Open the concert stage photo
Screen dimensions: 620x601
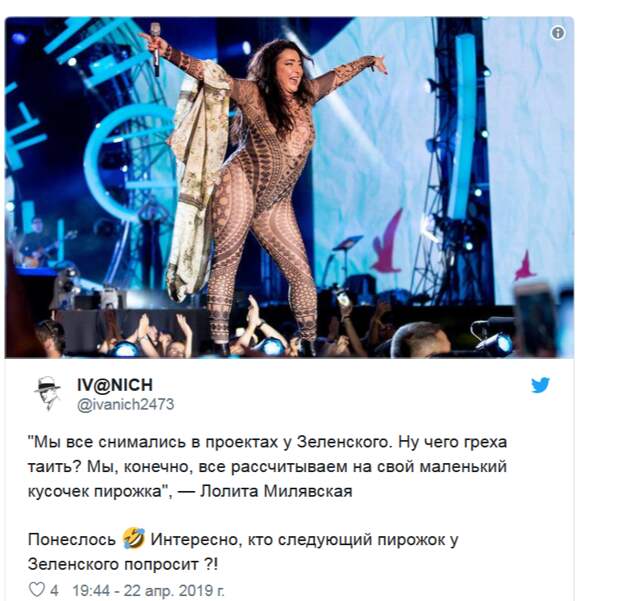[289, 187]
